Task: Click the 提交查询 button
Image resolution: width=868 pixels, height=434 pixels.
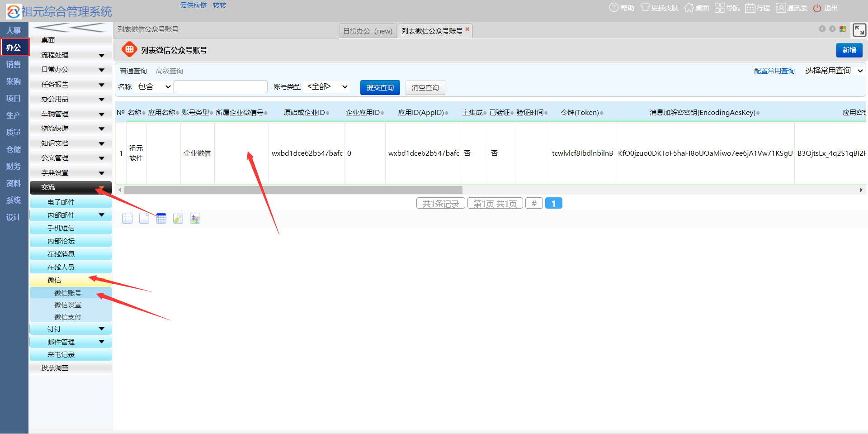Action: 380,87
